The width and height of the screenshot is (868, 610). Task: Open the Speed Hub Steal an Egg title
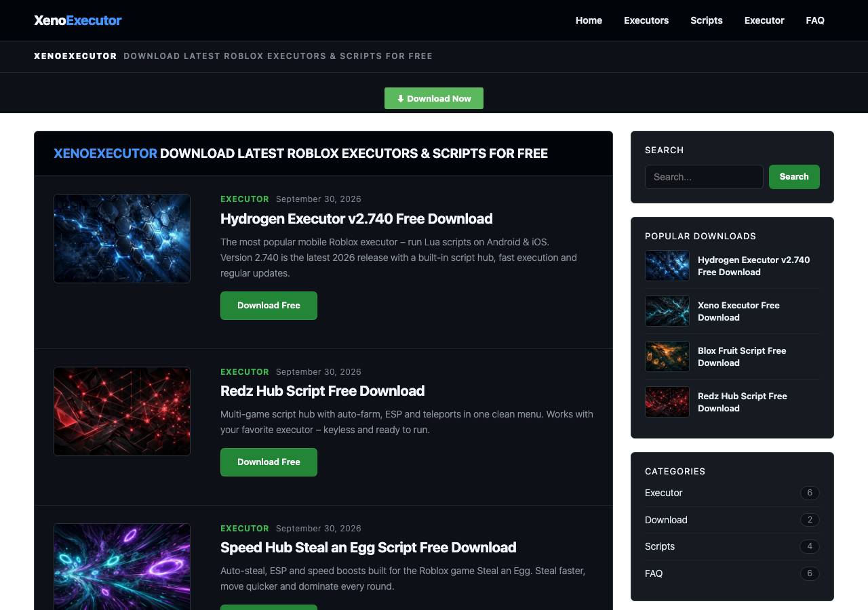(x=368, y=547)
